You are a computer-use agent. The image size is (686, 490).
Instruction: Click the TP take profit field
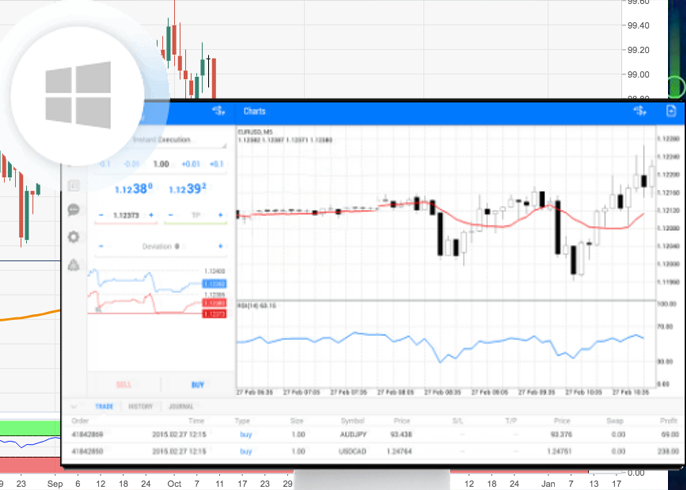(194, 215)
